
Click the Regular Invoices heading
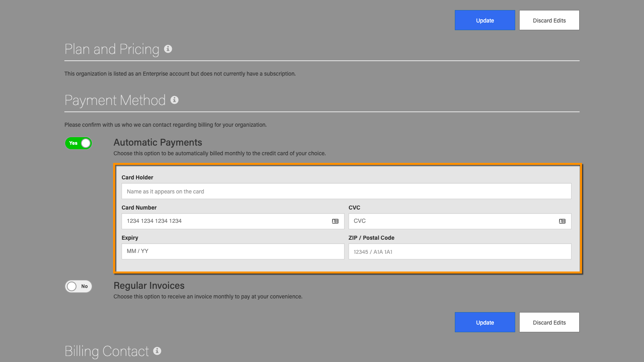pyautogui.click(x=149, y=286)
